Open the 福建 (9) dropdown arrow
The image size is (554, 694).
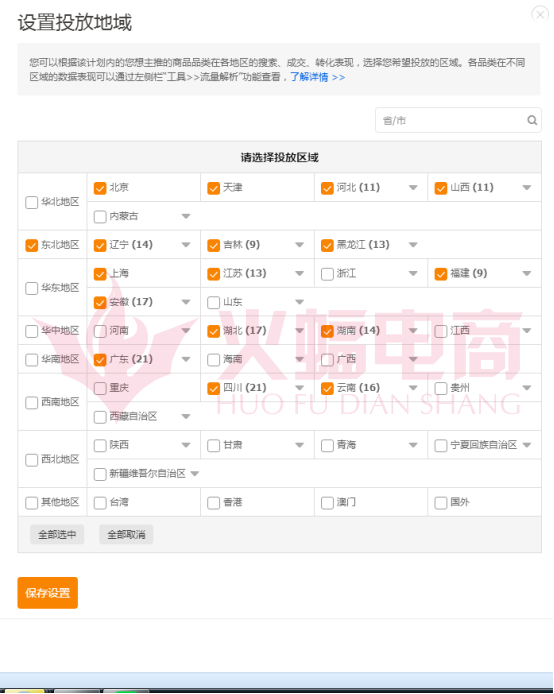click(x=527, y=274)
